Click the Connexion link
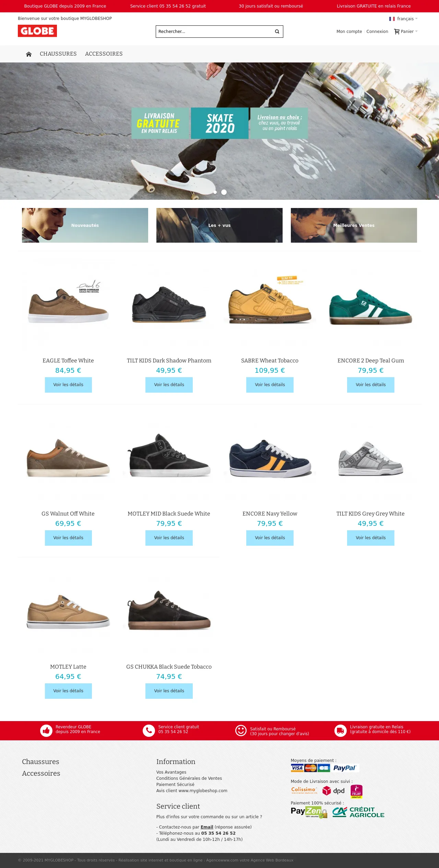 point(377,32)
